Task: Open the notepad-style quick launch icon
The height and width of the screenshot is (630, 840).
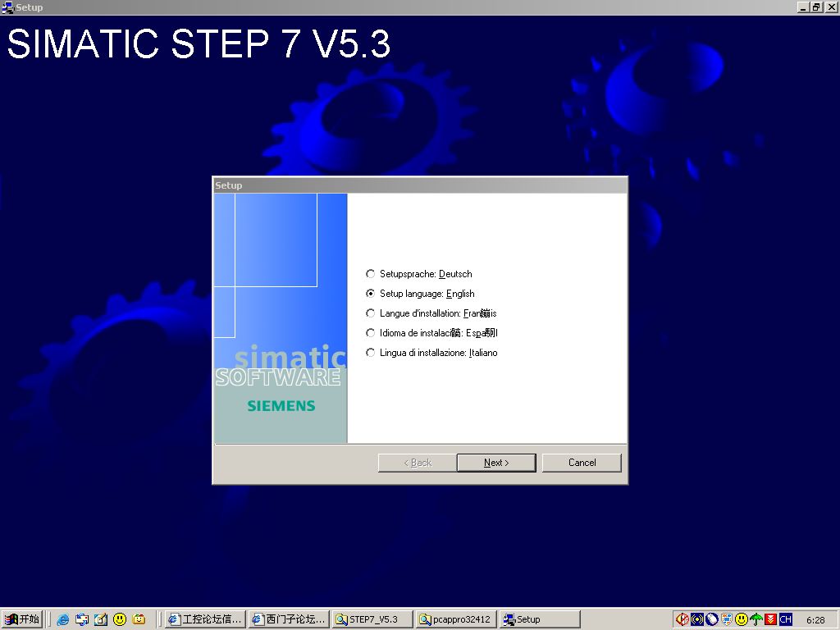Action: click(101, 620)
